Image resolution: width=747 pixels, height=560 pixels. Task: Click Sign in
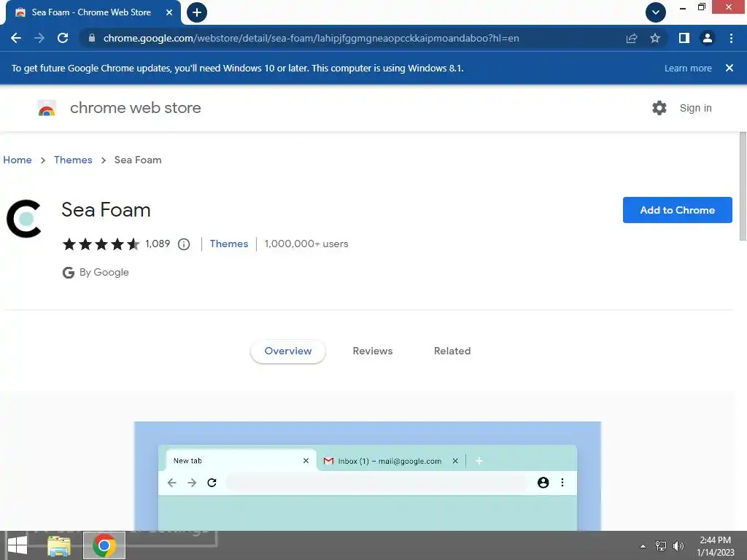695,108
